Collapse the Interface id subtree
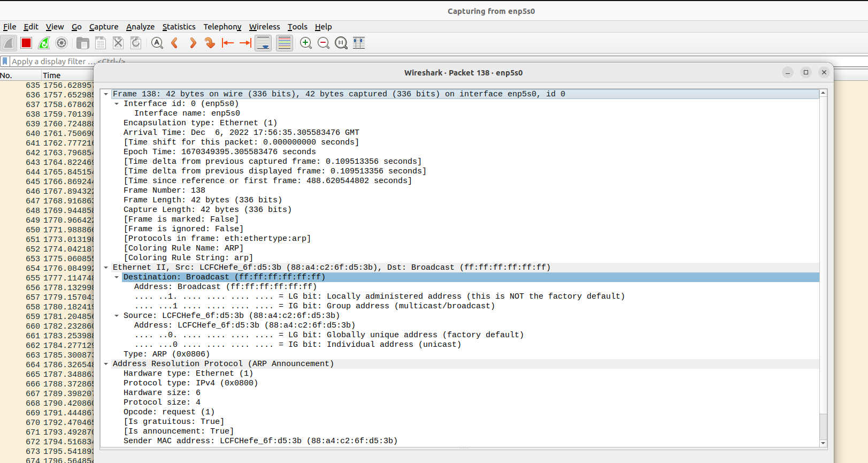Image resolution: width=868 pixels, height=463 pixels. tap(117, 104)
